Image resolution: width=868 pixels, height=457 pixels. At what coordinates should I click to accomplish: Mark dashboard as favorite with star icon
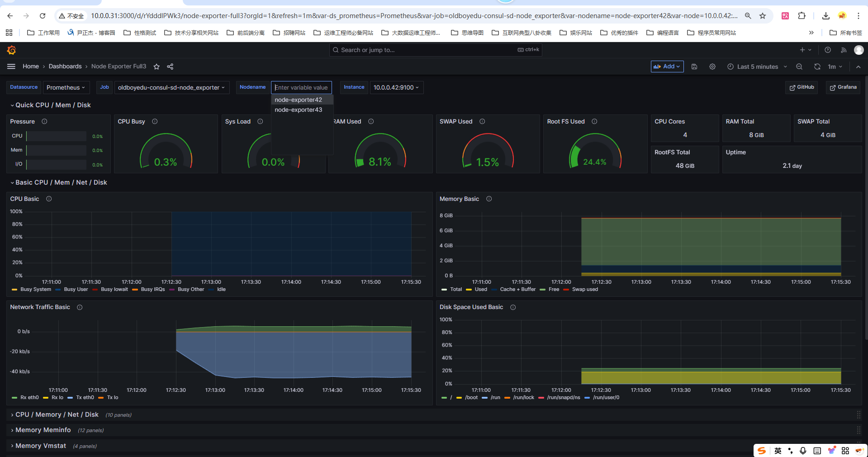point(157,67)
